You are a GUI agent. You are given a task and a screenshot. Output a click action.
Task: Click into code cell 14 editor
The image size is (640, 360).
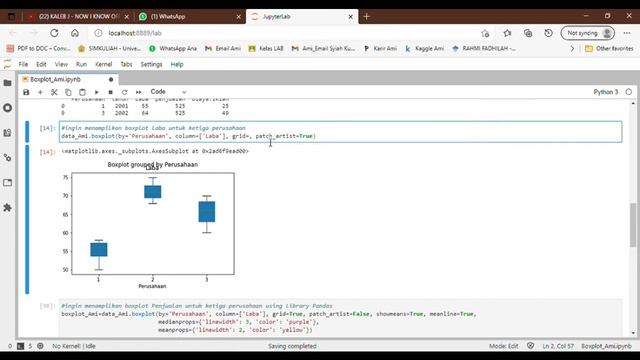(x=340, y=132)
